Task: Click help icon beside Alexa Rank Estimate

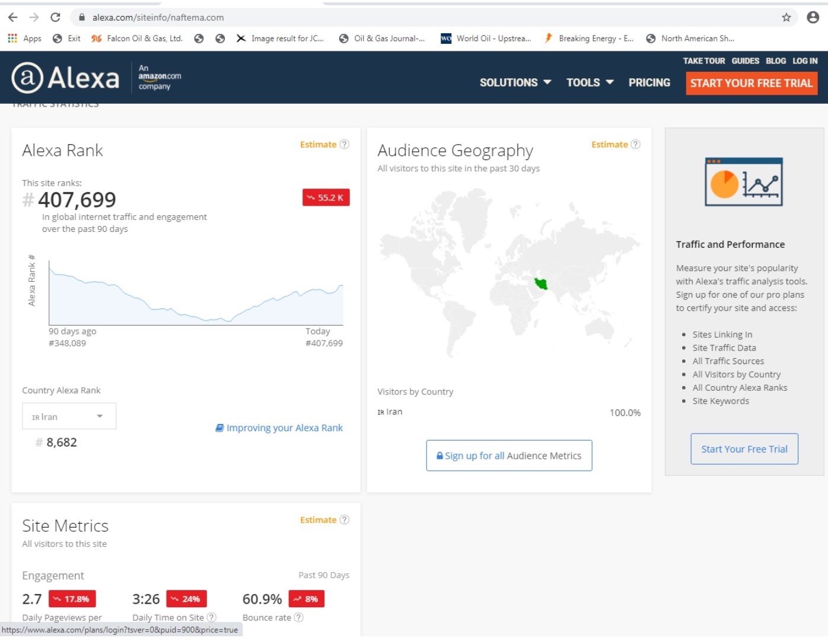Action: 345,145
